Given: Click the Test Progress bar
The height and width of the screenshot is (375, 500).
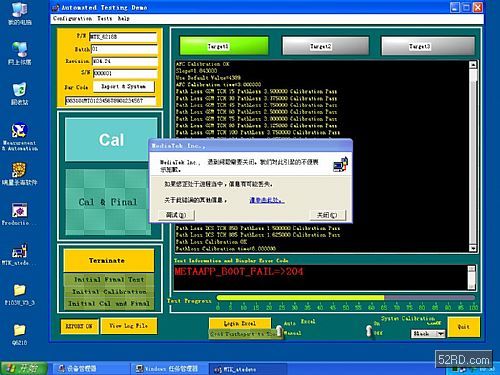Looking at the screenshot, I should pos(345,298).
